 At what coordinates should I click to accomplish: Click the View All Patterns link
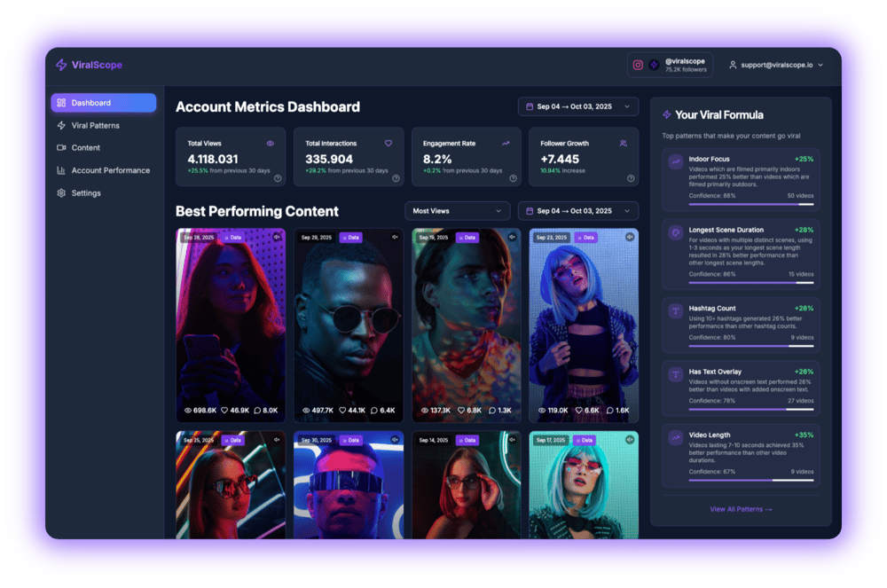pos(741,509)
